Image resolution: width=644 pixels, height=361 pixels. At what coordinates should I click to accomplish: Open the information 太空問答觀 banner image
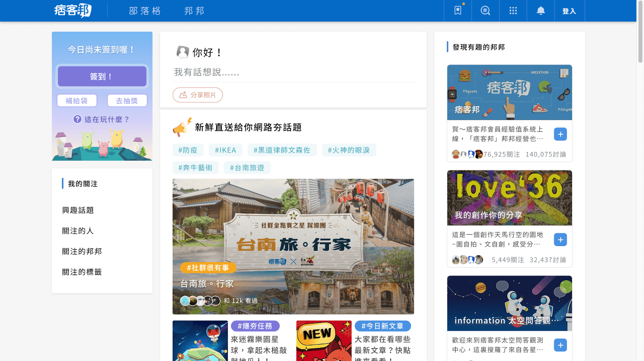[x=510, y=303]
